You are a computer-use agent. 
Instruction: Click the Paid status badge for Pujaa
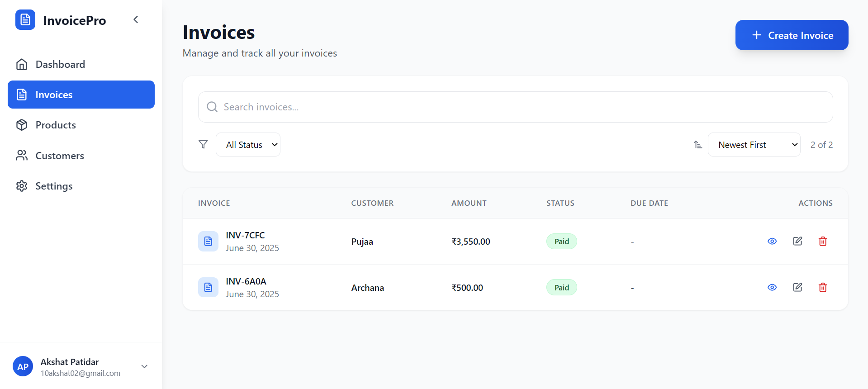[561, 242]
